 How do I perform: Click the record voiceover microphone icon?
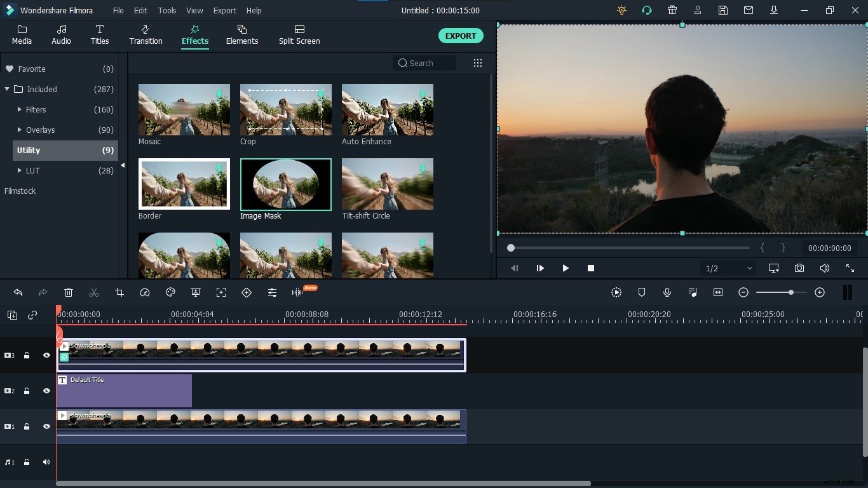[x=667, y=292]
